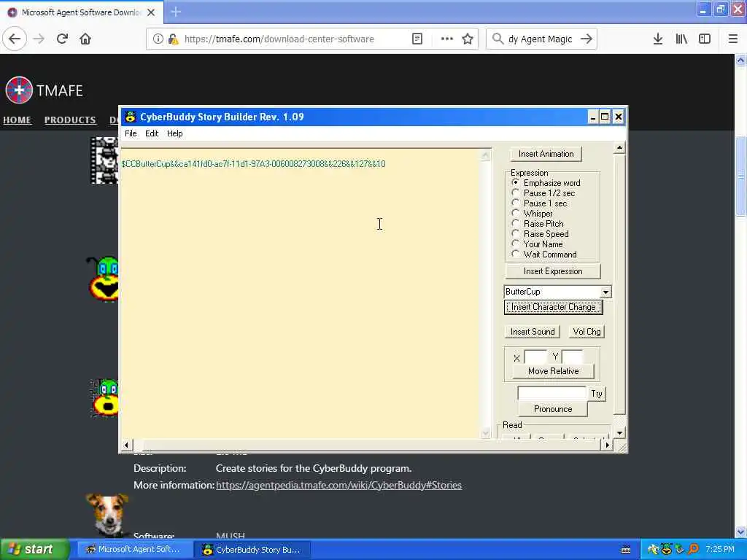The height and width of the screenshot is (560, 747).
Task: Open the Windows start menu
Action: click(34, 549)
